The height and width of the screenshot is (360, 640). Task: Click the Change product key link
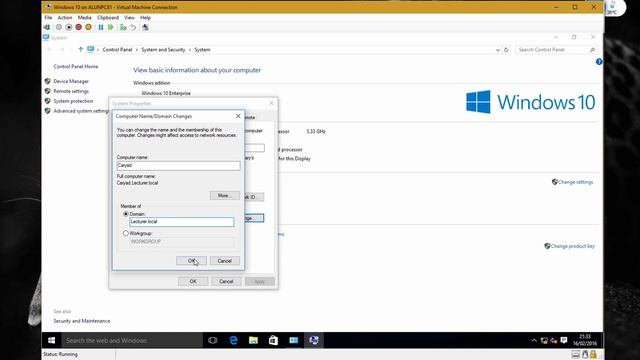click(x=572, y=246)
